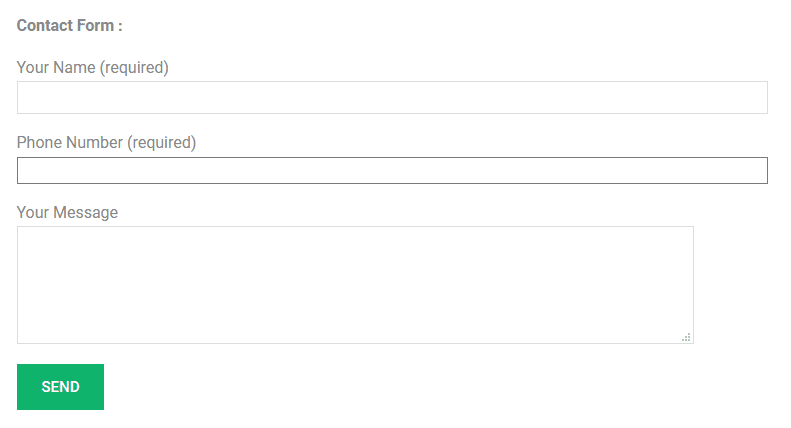This screenshot has width=791, height=428.
Task: Focus the Phone Number text box
Action: 392,171
